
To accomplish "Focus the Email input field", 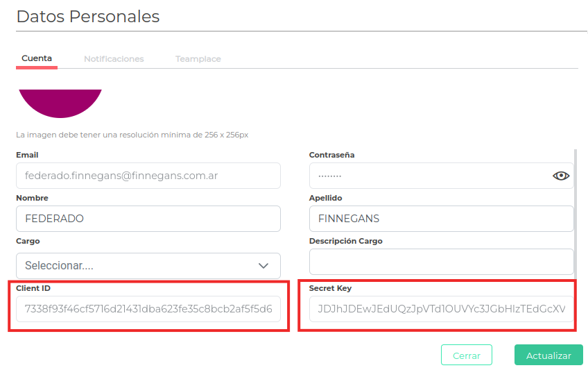I will tap(148, 176).
